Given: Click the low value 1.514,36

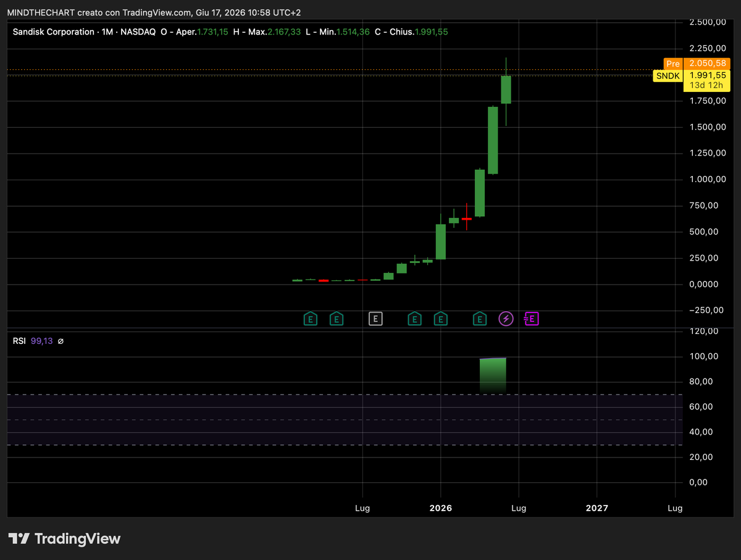Looking at the screenshot, I should pyautogui.click(x=352, y=31).
